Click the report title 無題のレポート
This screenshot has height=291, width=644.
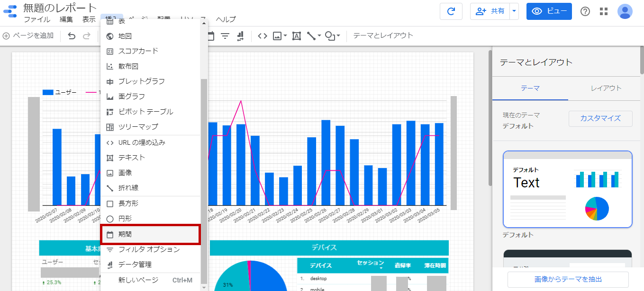(60, 8)
